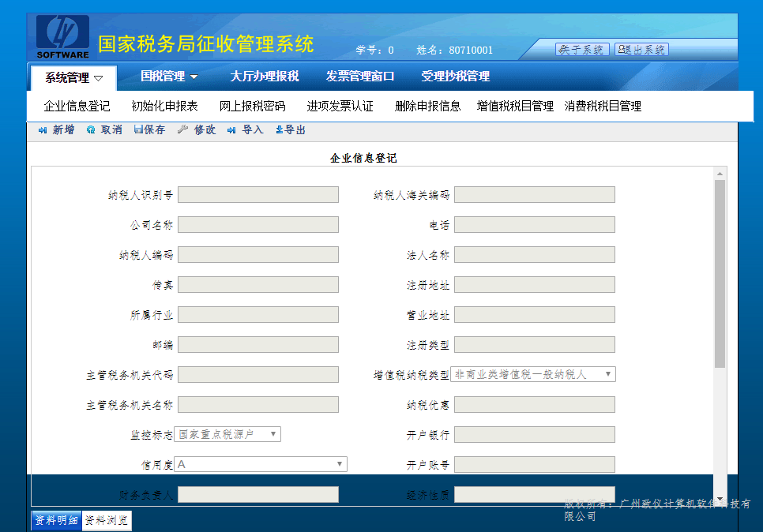Click the 修改 (Edit) wrench icon

tap(182, 130)
